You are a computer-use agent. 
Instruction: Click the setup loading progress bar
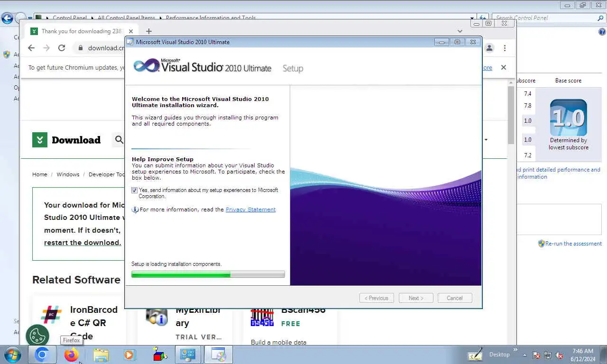[x=208, y=274]
